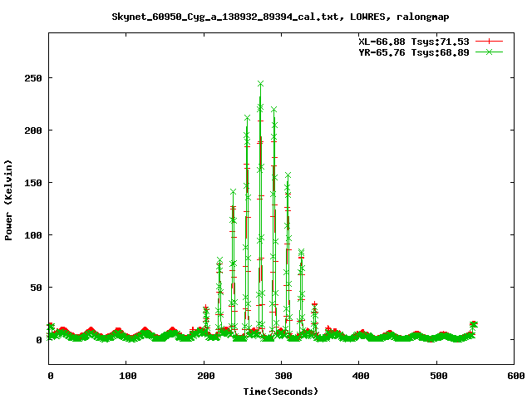Click the 200 tick label on the y-axis
Viewport: 532px width, 399px height.
click(x=34, y=131)
